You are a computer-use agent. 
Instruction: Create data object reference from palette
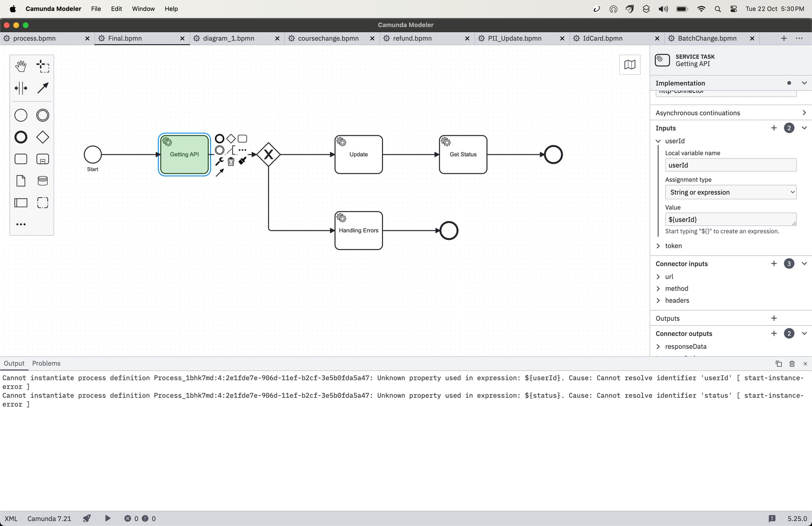point(21,181)
